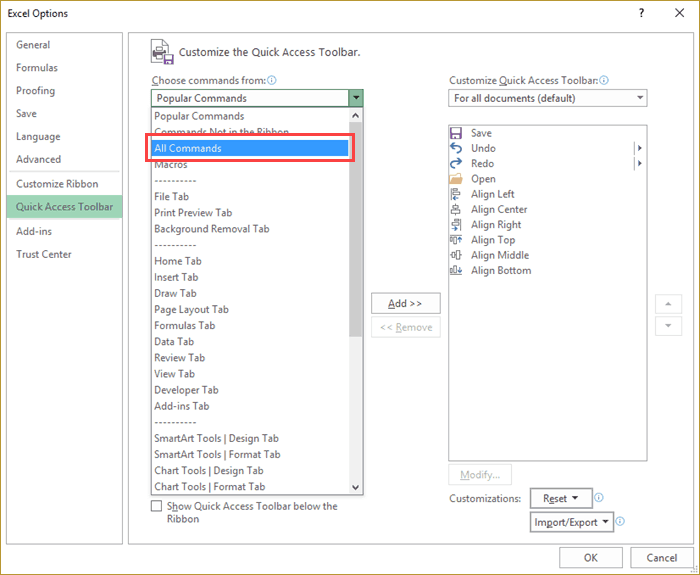700x575 pixels.
Task: Open the For all documents dropdown
Action: click(548, 98)
